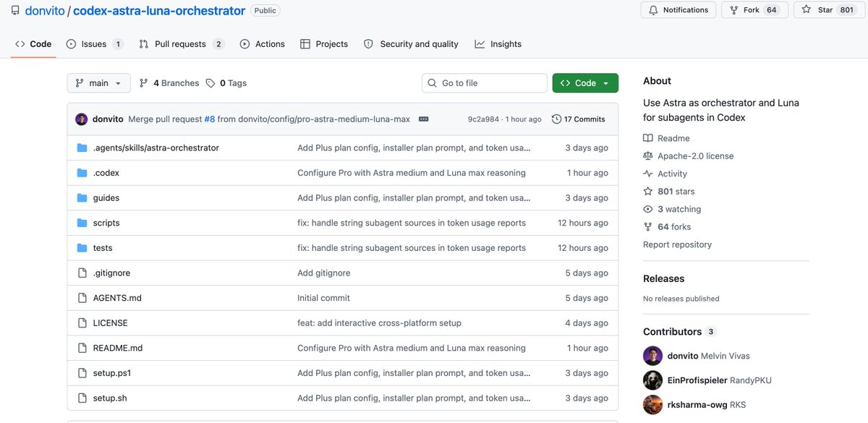
Task: Star the repository
Action: [x=828, y=10]
